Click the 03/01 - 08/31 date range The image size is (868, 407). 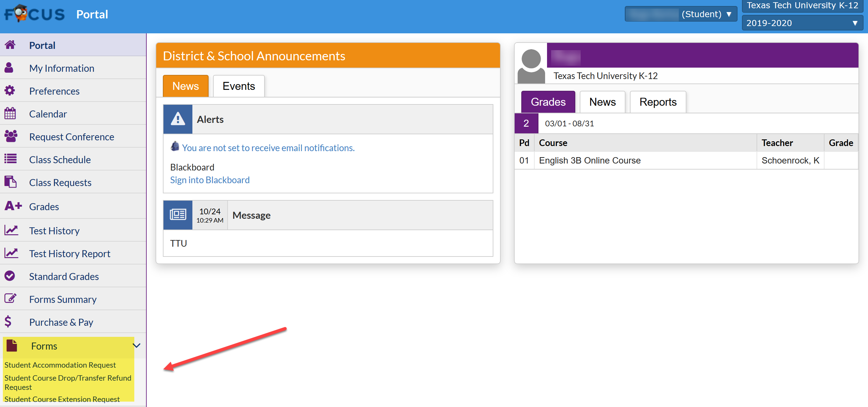coord(569,123)
